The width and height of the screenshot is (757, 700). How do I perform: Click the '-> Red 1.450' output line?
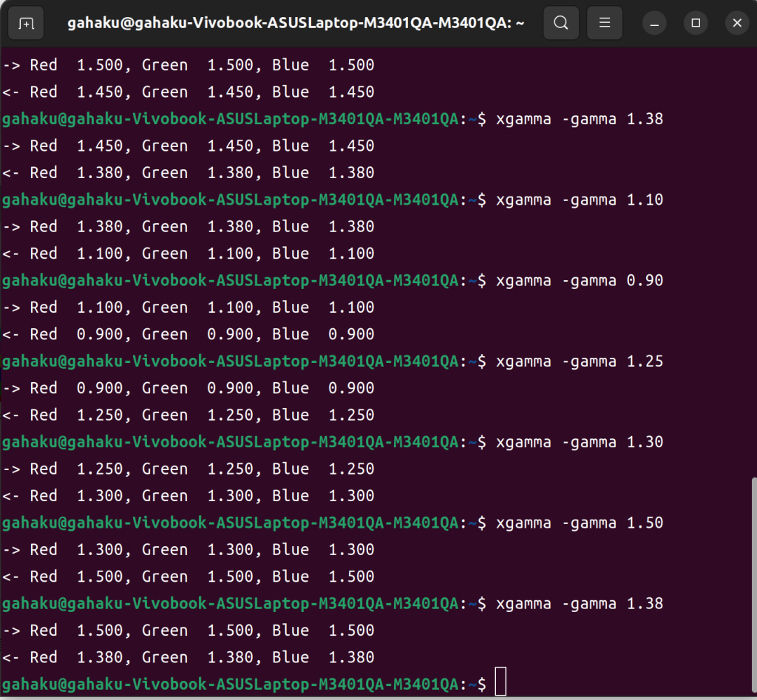189,146
